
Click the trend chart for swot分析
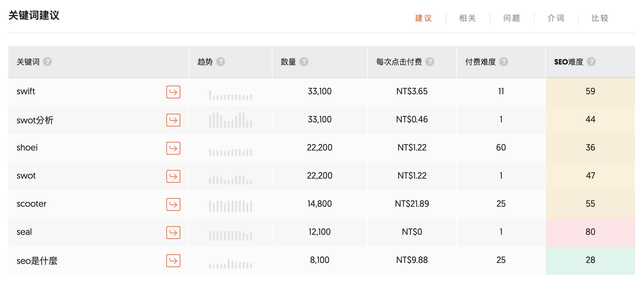coord(230,120)
